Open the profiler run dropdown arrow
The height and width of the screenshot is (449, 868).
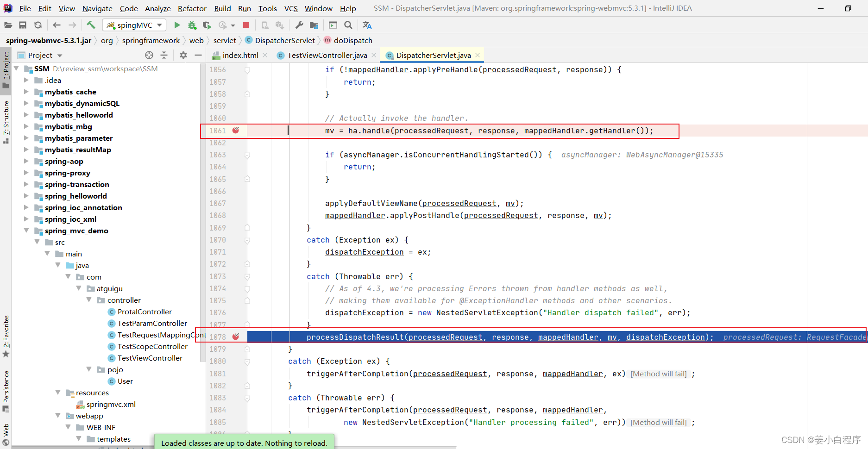(x=233, y=25)
